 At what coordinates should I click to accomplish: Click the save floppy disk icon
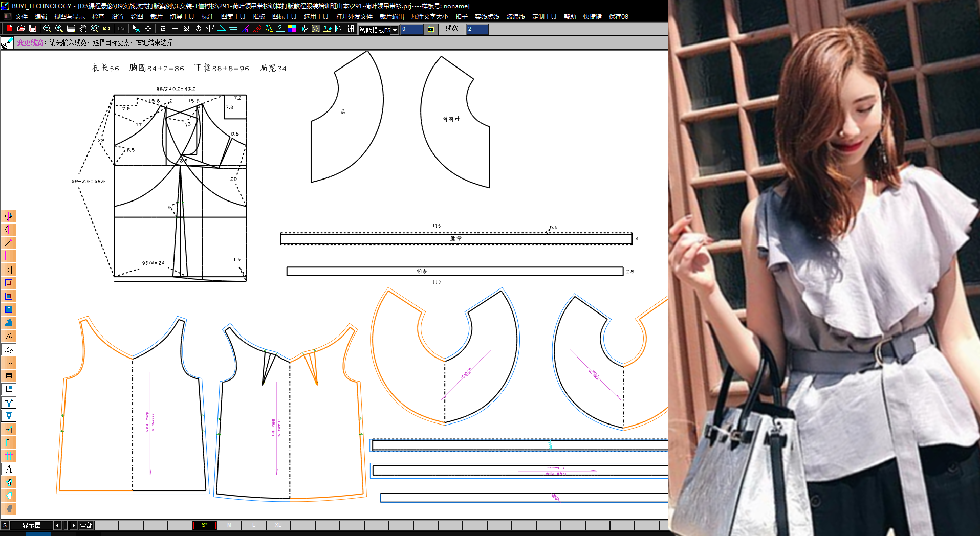(33, 29)
